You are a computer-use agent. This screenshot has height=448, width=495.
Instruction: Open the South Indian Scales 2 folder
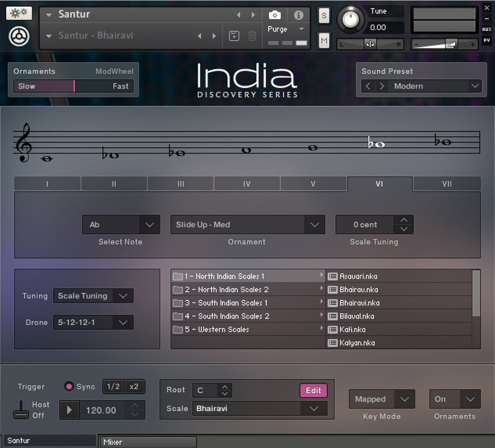pos(248,316)
